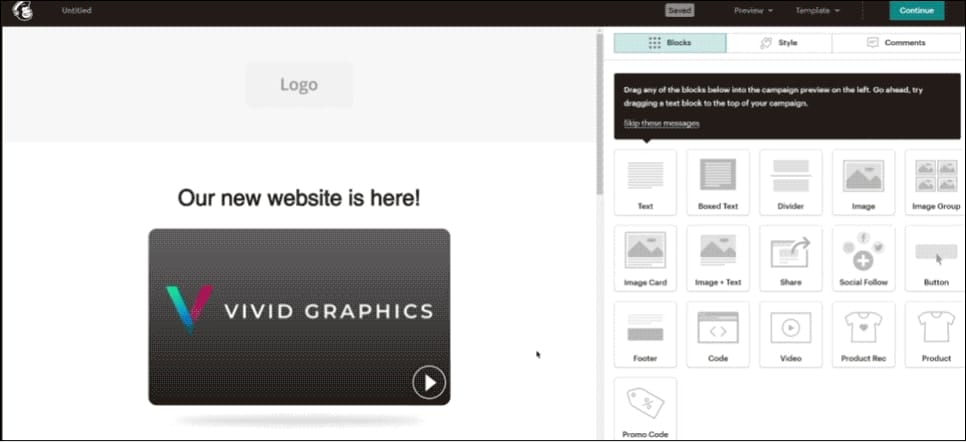Click the Mailchimp logo icon

[21, 11]
